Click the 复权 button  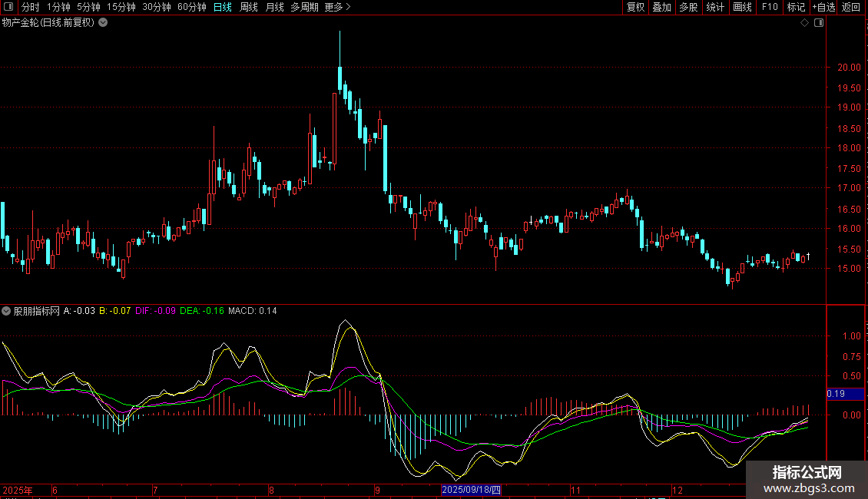(x=635, y=7)
